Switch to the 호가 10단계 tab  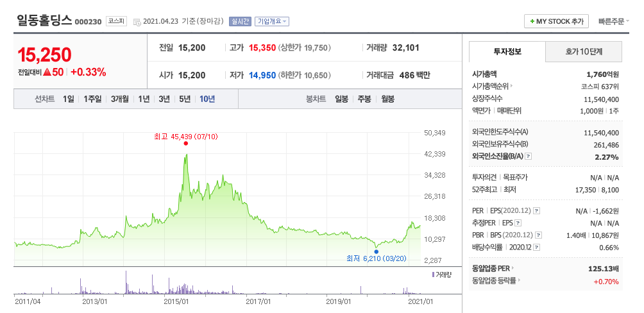[x=584, y=52]
